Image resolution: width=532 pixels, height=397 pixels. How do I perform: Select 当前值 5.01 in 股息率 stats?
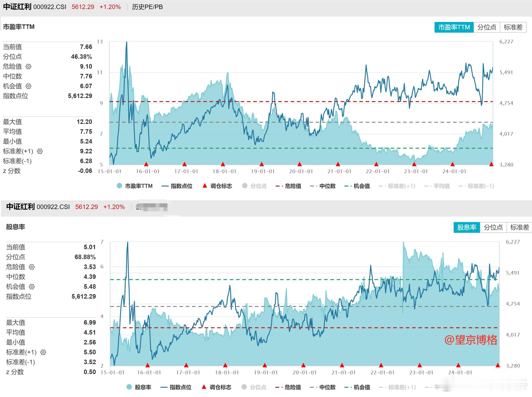tap(90, 247)
